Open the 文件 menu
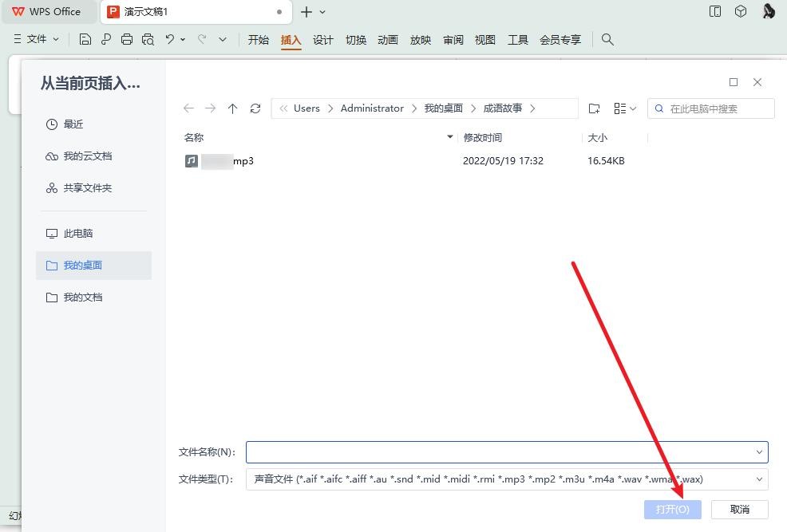The height and width of the screenshot is (532, 787). 37,39
